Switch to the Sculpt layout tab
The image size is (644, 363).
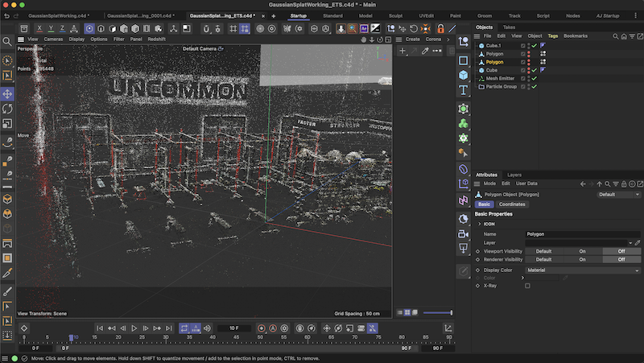click(395, 15)
